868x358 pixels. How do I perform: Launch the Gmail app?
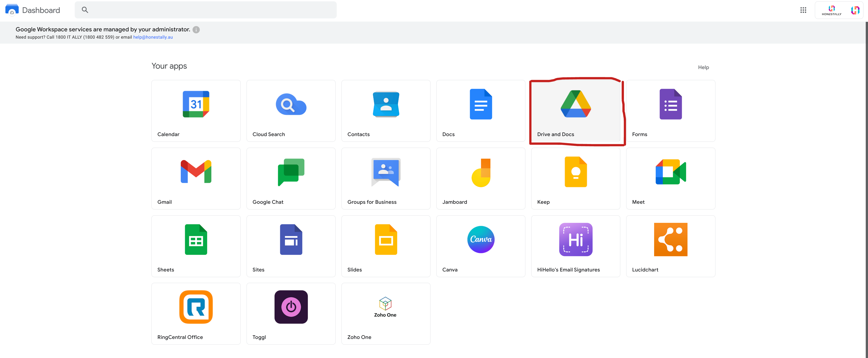196,172
